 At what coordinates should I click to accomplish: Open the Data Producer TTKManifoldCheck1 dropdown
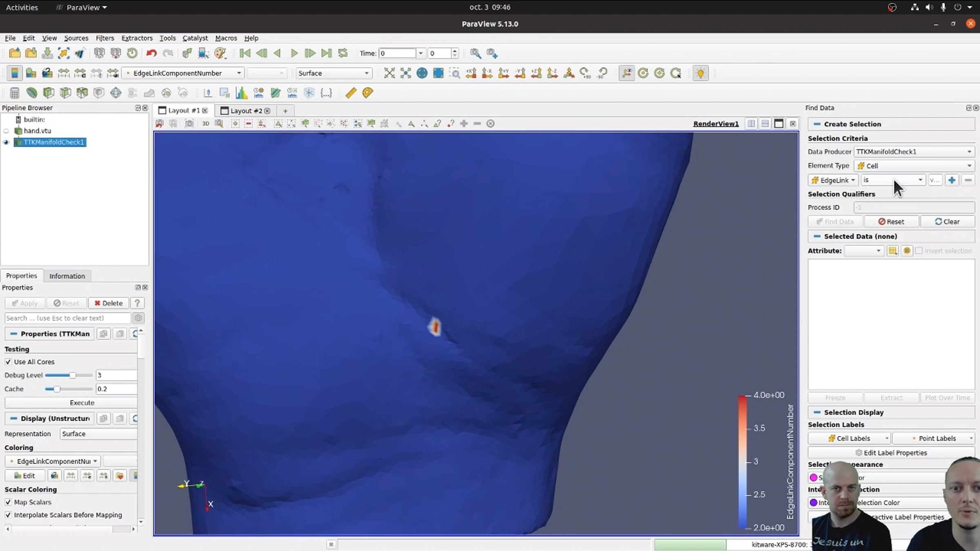tap(914, 151)
